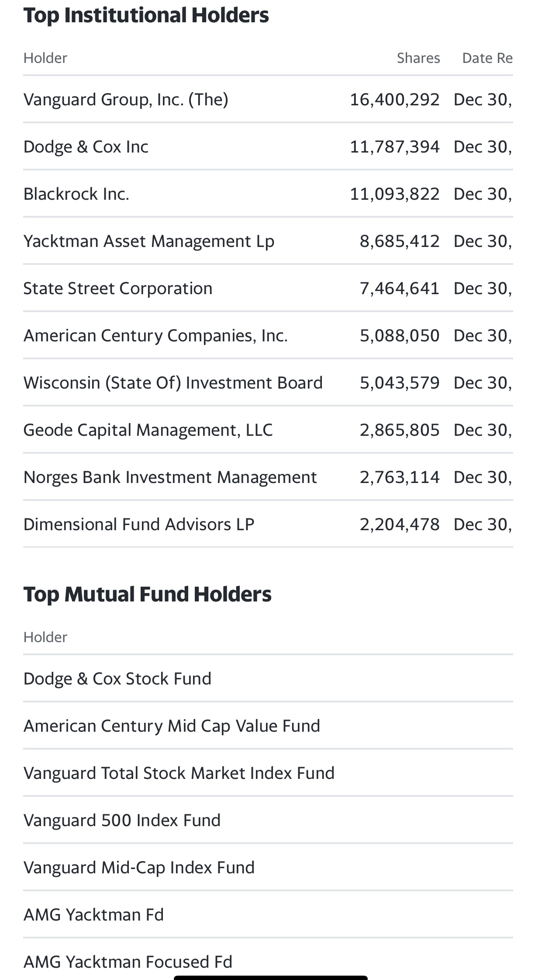542x980 pixels.
Task: Select Dimensional Fund Advisors LP row
Action: pos(268,524)
